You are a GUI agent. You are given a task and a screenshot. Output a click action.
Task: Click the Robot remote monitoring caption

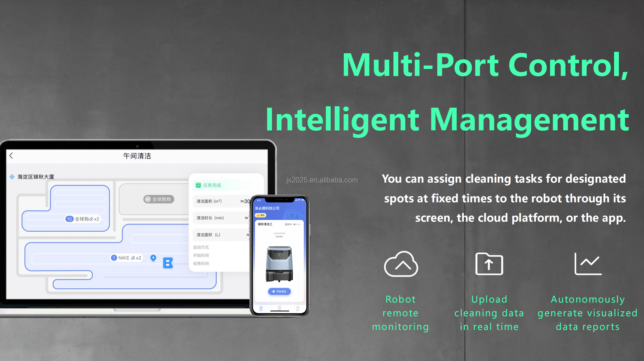[401, 313]
